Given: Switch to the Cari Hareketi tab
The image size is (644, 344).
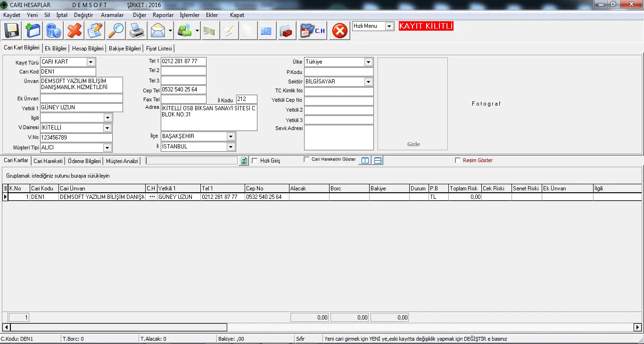Looking at the screenshot, I should click(48, 161).
